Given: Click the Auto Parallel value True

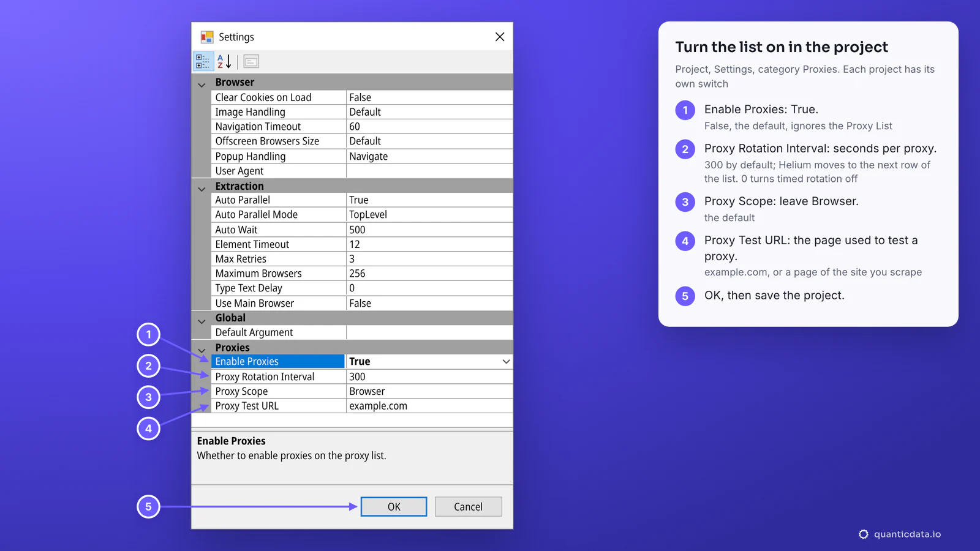Looking at the screenshot, I should pyautogui.click(x=429, y=200).
